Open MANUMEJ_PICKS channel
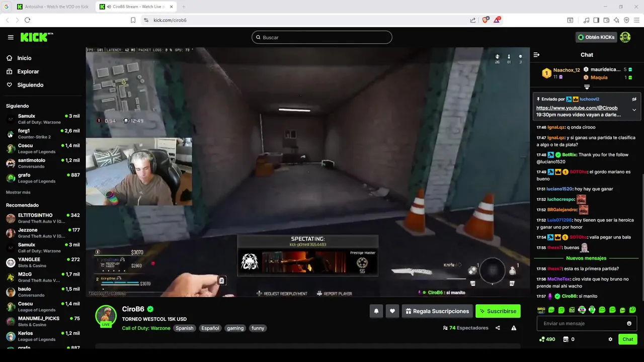The width and height of the screenshot is (644, 362). click(x=43, y=321)
